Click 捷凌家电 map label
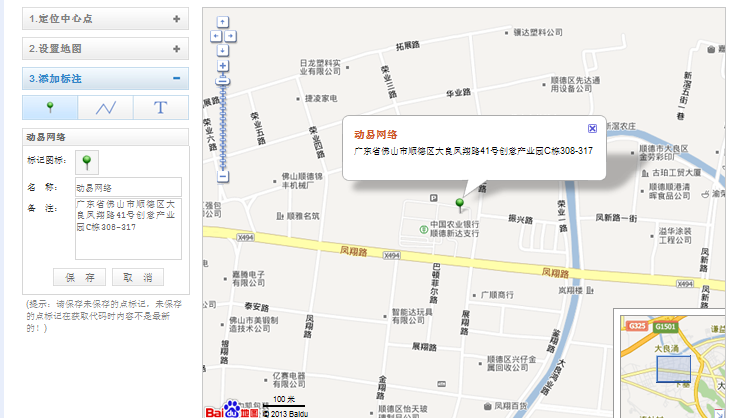Image resolution: width=732 pixels, height=418 pixels. 321,99
